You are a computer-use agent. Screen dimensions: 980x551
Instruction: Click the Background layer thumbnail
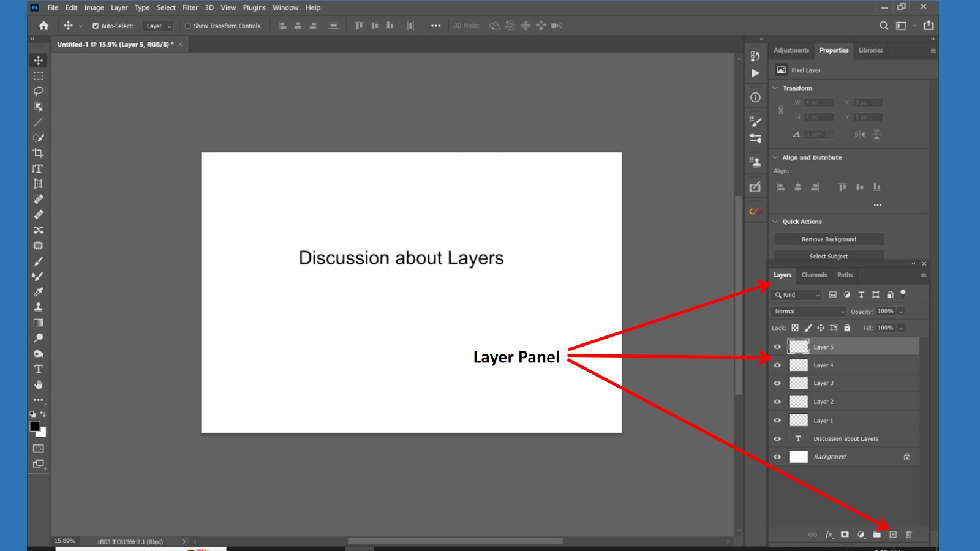pyautogui.click(x=798, y=457)
